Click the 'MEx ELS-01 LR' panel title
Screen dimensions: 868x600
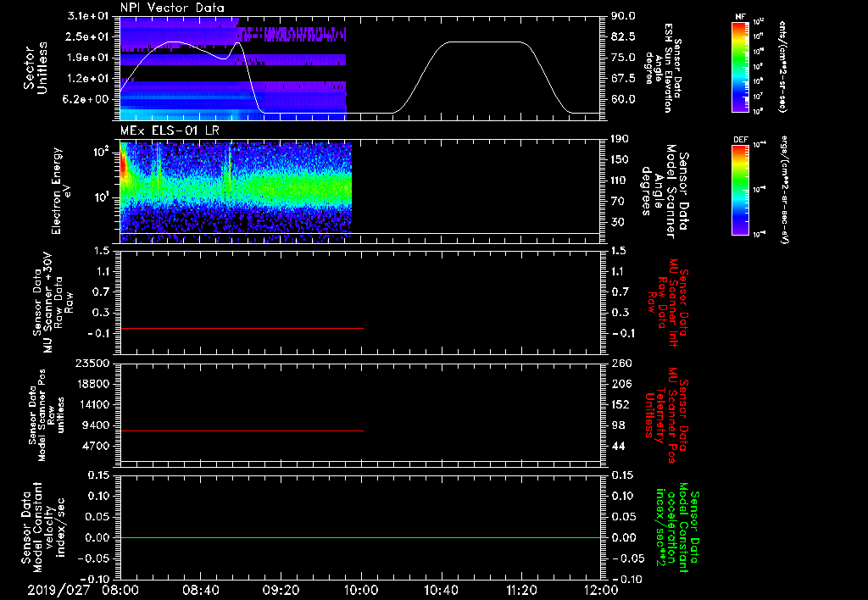pyautogui.click(x=170, y=131)
